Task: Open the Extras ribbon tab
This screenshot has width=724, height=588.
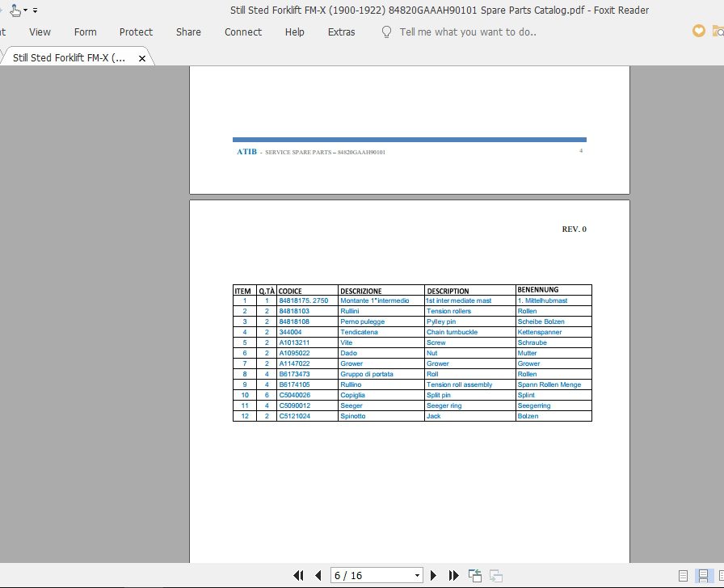Action: click(341, 31)
